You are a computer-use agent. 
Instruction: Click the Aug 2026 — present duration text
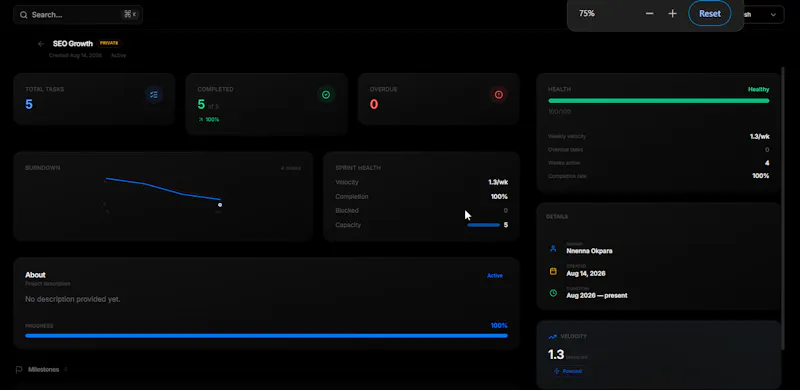[x=597, y=296]
